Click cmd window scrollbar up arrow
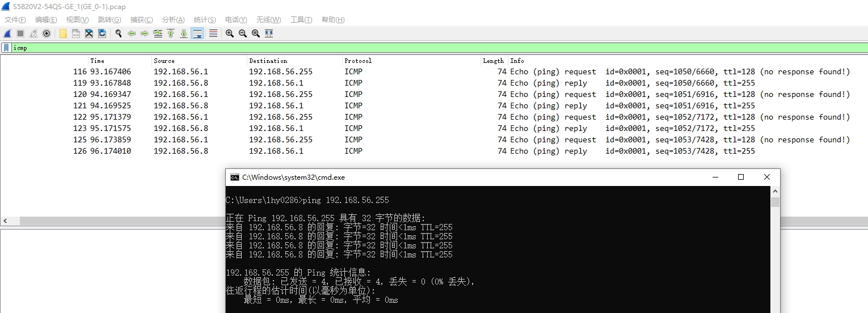The image size is (868, 313). pyautogui.click(x=775, y=191)
